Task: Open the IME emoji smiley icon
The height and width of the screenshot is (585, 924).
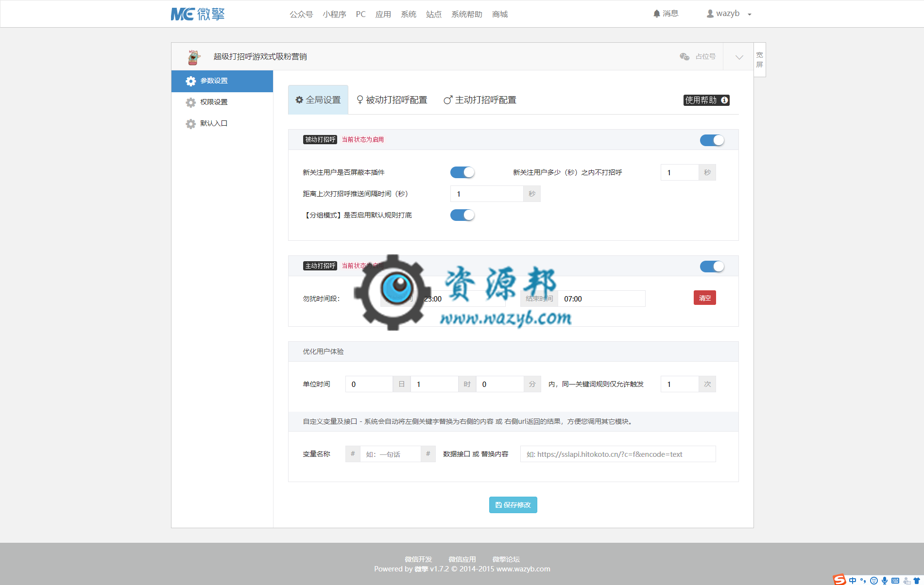Action: point(874,581)
